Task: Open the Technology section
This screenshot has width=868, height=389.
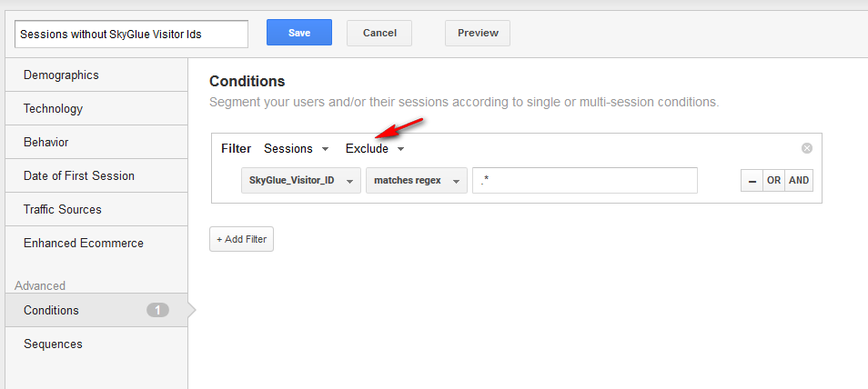Action: click(53, 108)
